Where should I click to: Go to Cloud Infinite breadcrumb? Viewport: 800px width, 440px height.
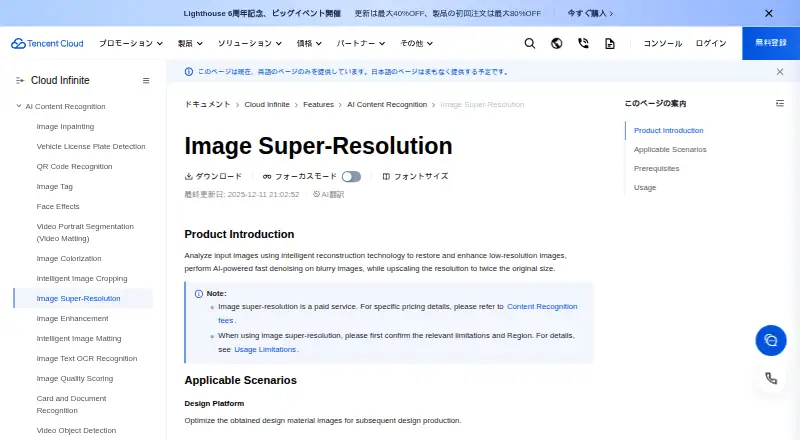[x=267, y=105]
